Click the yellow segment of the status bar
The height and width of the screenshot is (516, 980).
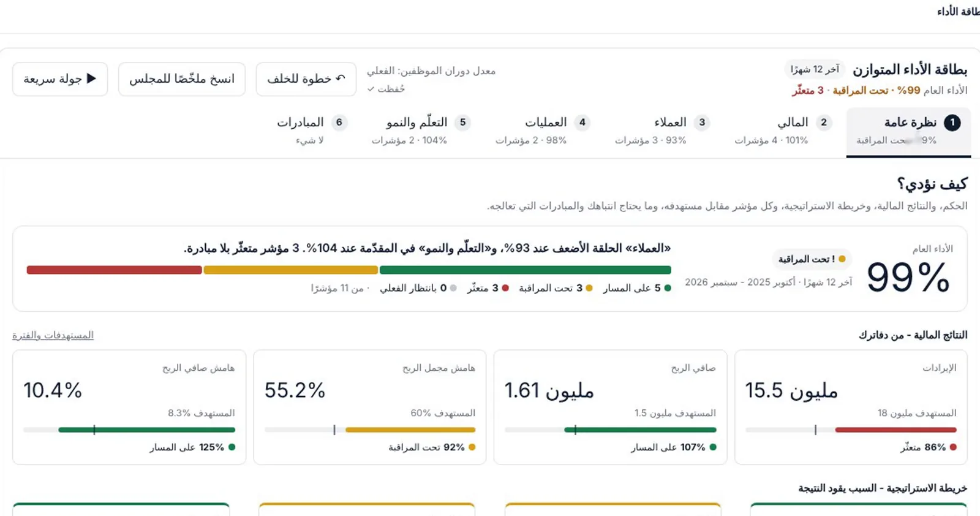[x=291, y=270]
